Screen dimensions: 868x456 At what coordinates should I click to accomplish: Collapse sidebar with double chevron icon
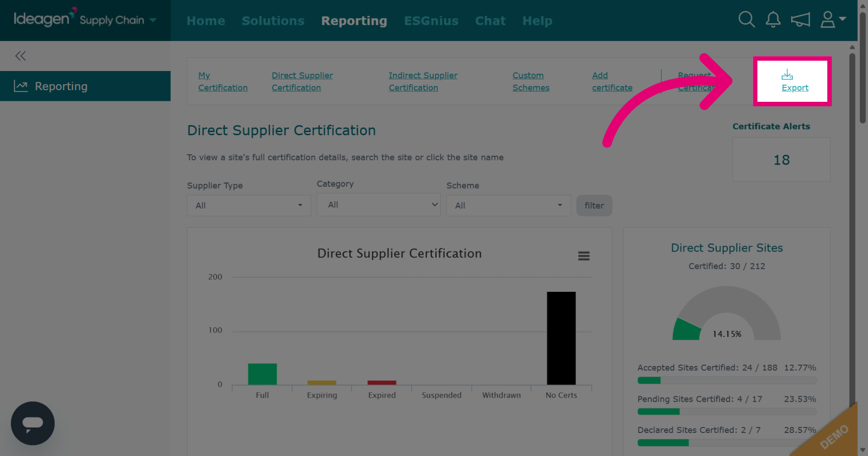pyautogui.click(x=20, y=56)
